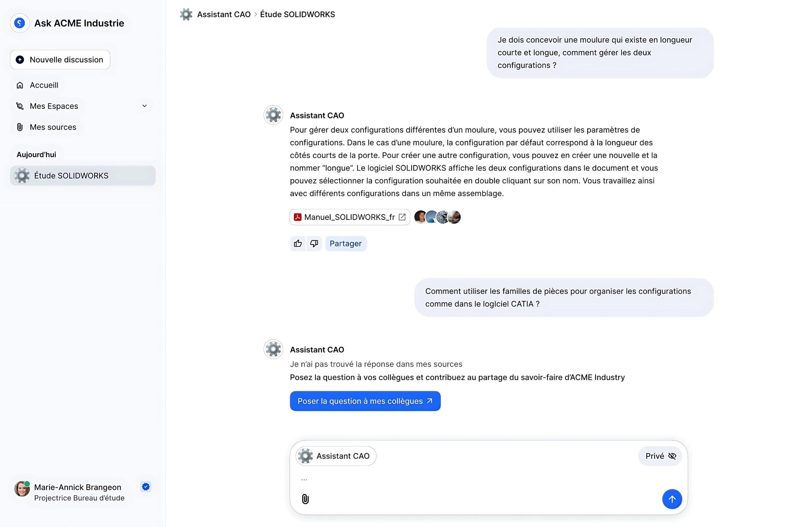Click gear icon in breadcrumb header
The width and height of the screenshot is (812, 527).
[186, 14]
